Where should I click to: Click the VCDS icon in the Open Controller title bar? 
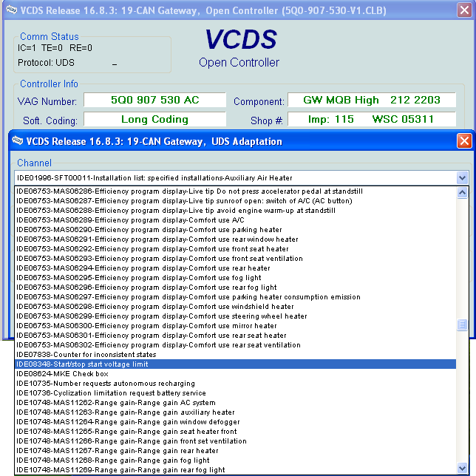point(12,10)
